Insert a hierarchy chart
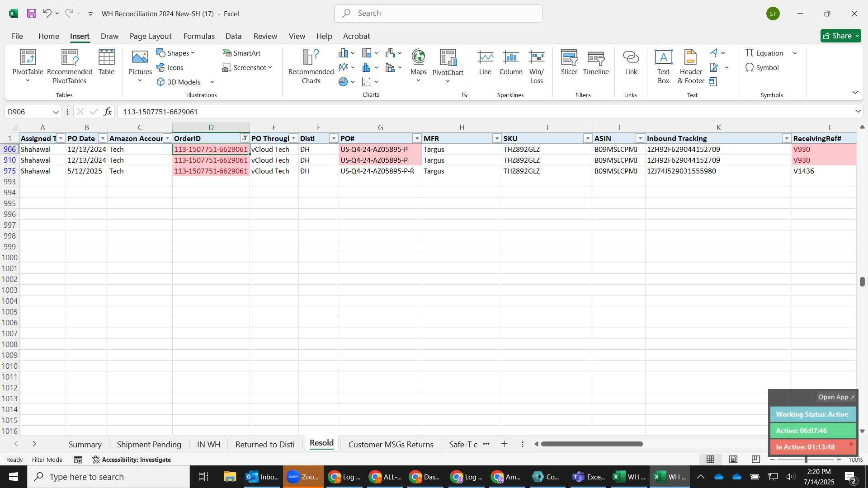Viewport: 868px width, 488px height. click(x=370, y=53)
